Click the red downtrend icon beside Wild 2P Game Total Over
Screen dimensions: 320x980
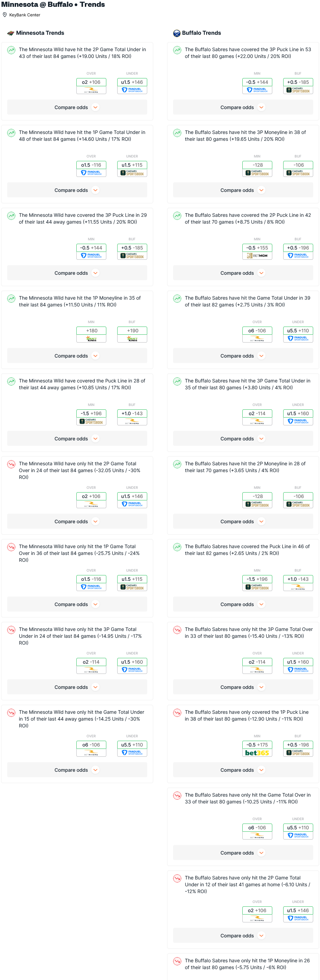coord(11,464)
